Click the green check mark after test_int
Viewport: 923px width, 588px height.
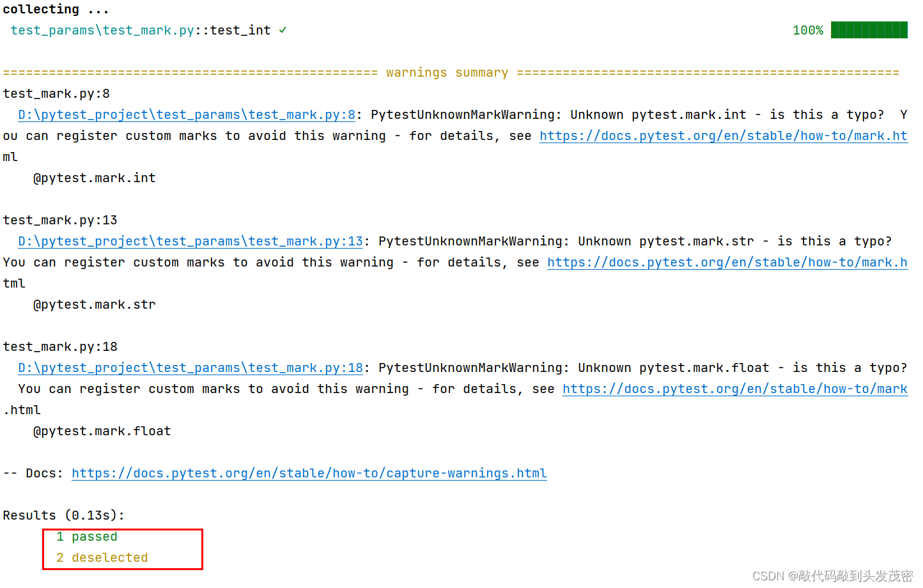tap(283, 30)
